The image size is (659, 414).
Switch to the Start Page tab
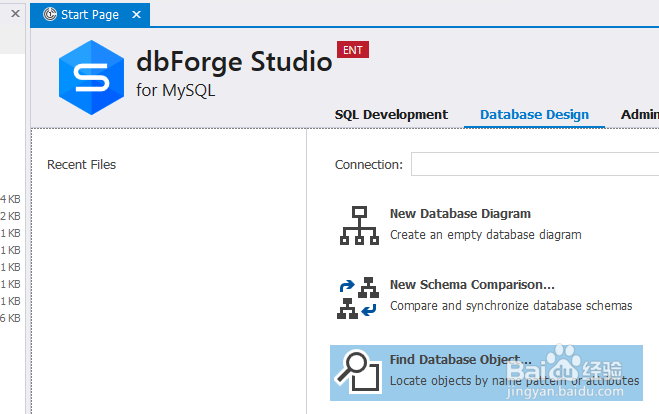(x=90, y=15)
